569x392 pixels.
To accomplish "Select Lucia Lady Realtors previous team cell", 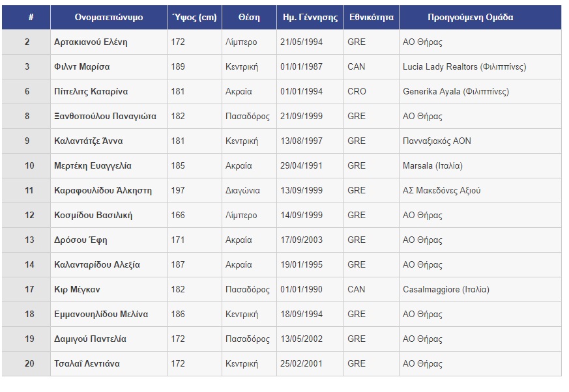I will click(x=480, y=66).
